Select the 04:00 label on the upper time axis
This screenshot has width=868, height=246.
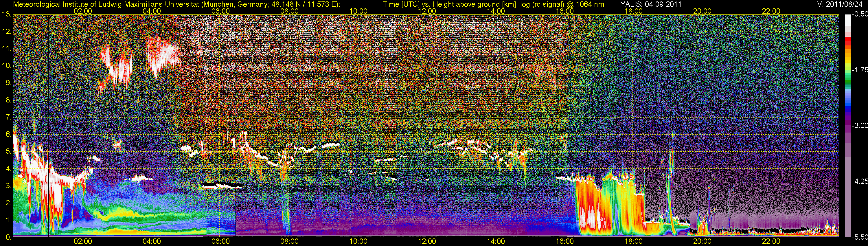click(x=152, y=11)
